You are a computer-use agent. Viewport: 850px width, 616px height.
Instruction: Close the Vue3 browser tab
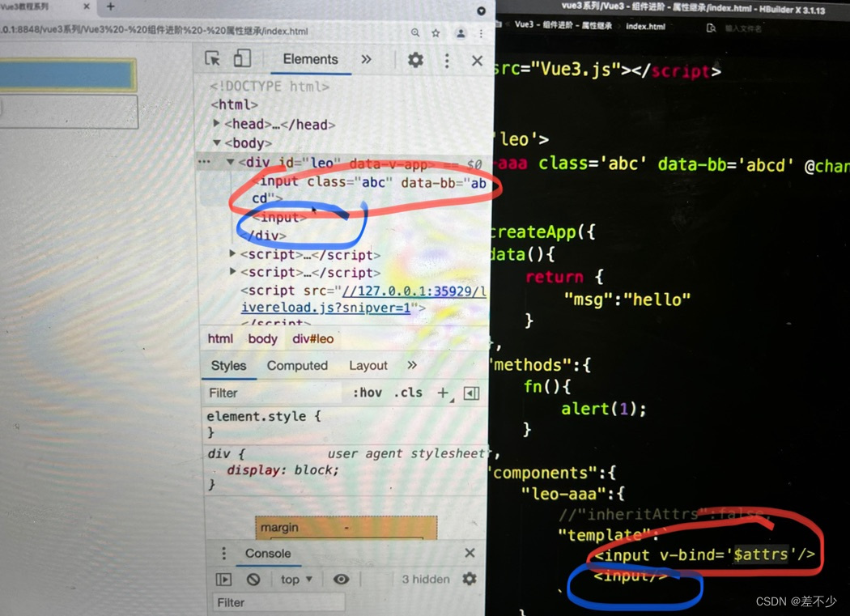pos(86,6)
